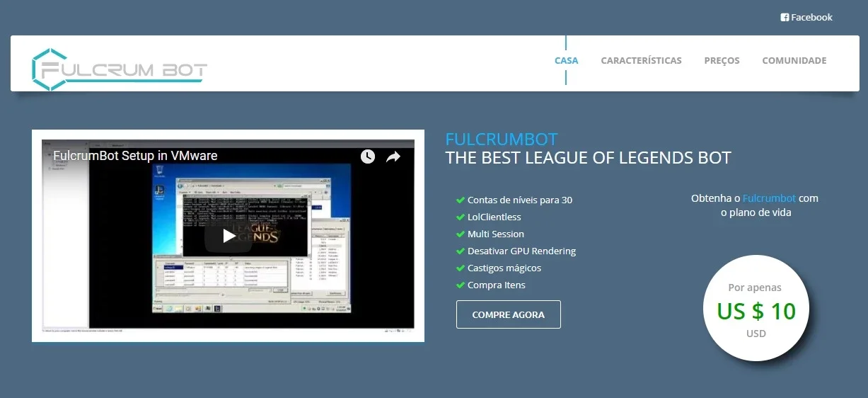Click the Watch Later clock icon on video

click(368, 157)
